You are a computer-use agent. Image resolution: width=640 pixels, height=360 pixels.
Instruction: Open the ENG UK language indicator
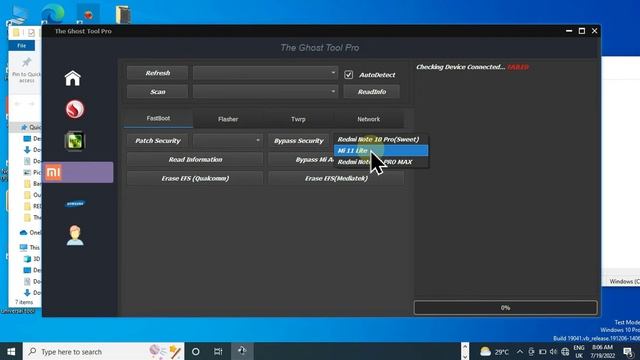pyautogui.click(x=579, y=351)
